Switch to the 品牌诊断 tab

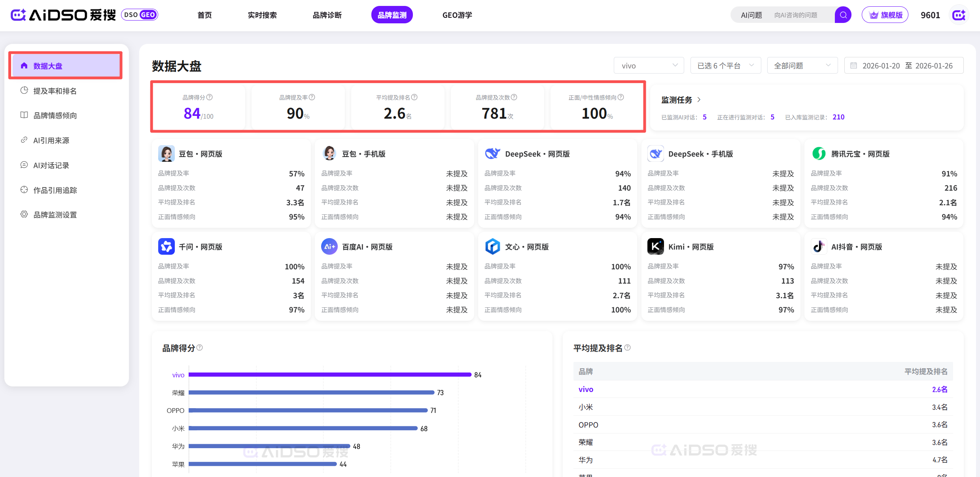click(327, 15)
